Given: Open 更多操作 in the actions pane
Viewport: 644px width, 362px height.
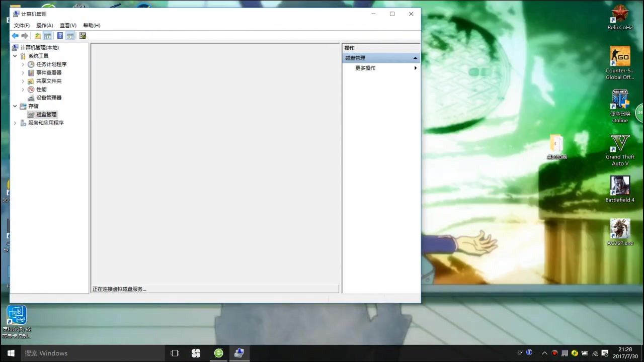Looking at the screenshot, I should (x=365, y=68).
